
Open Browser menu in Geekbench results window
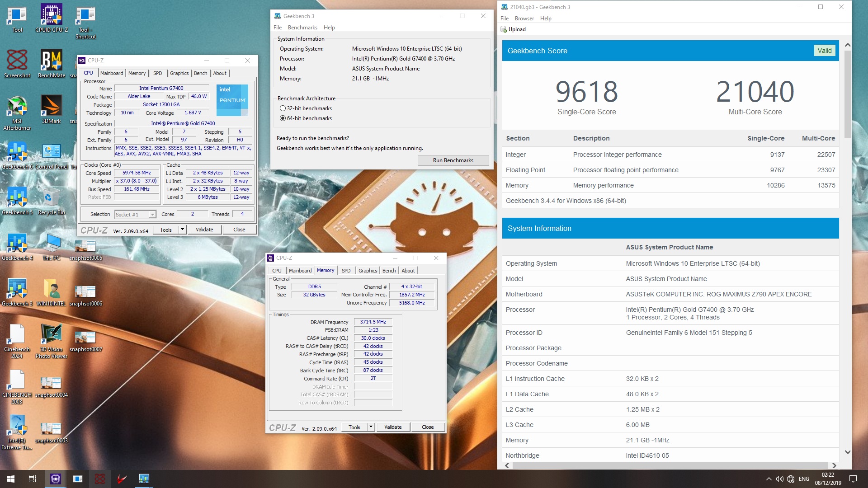524,19
